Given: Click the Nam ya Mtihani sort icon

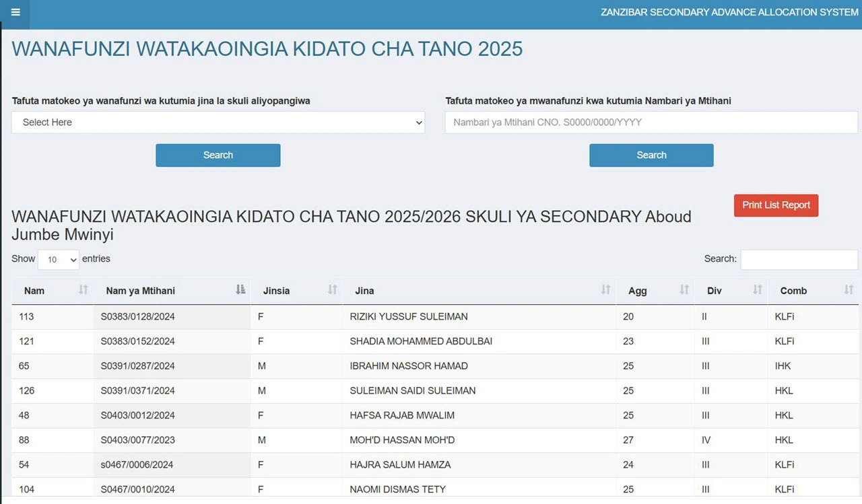Looking at the screenshot, I should point(241,290).
